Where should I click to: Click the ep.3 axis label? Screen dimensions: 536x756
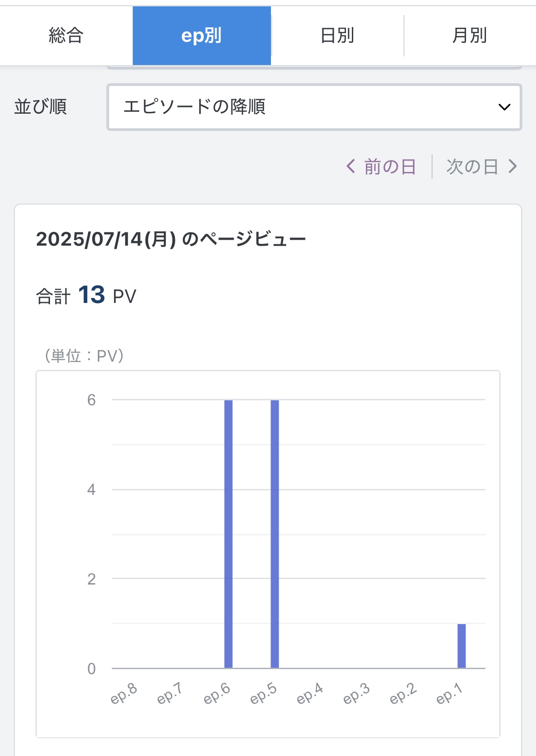tap(356, 694)
